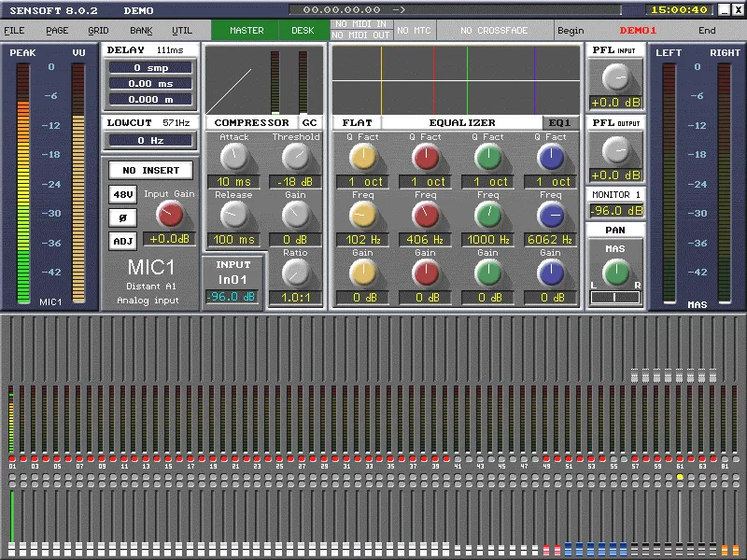Viewport: 747px width, 560px height.
Task: Click the green EQ band line in graph
Action: [468, 80]
